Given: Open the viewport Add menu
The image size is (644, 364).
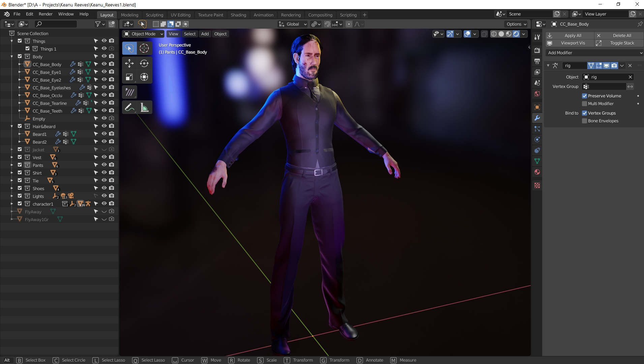Looking at the screenshot, I should [x=205, y=34].
